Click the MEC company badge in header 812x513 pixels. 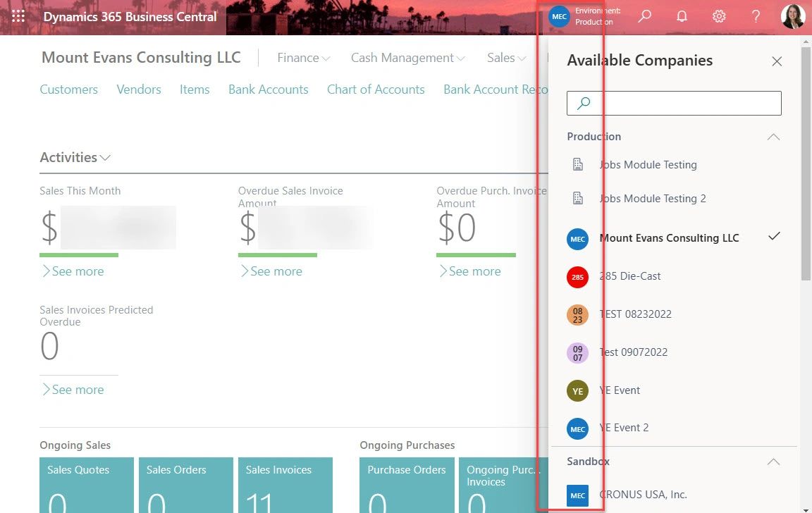pyautogui.click(x=559, y=17)
